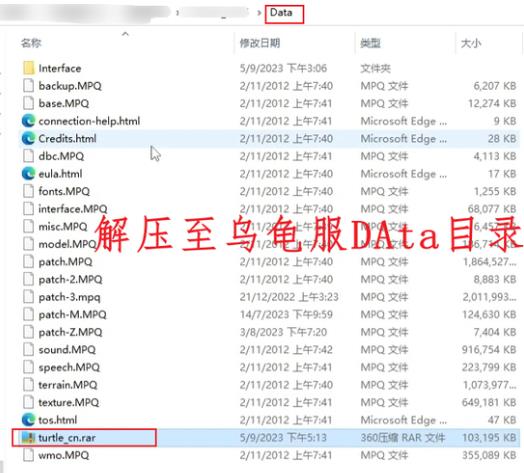Click the backup.MPQ file icon

pyautogui.click(x=28, y=86)
